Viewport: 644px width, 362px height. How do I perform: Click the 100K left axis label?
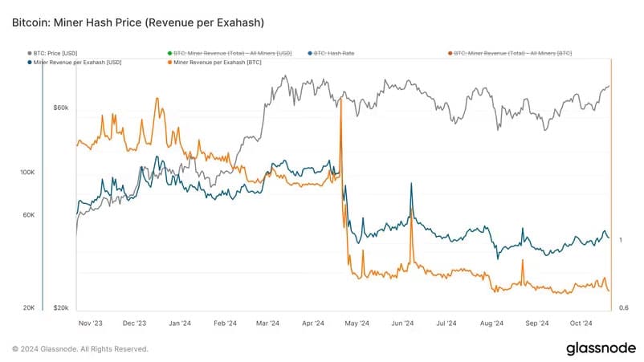pyautogui.click(x=27, y=173)
